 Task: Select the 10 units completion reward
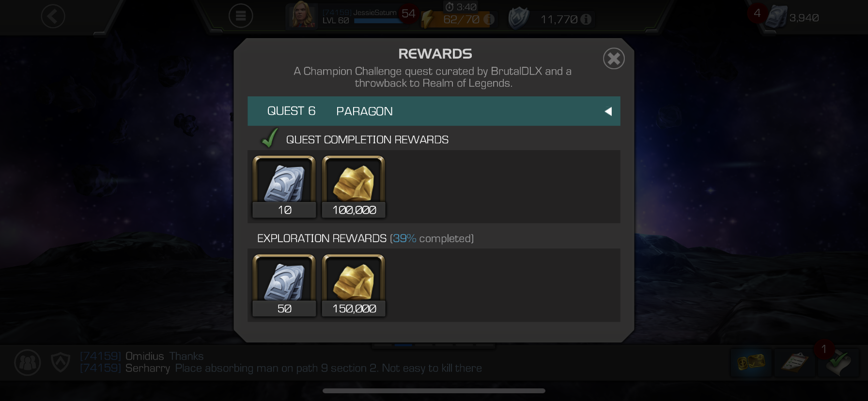coord(284,187)
